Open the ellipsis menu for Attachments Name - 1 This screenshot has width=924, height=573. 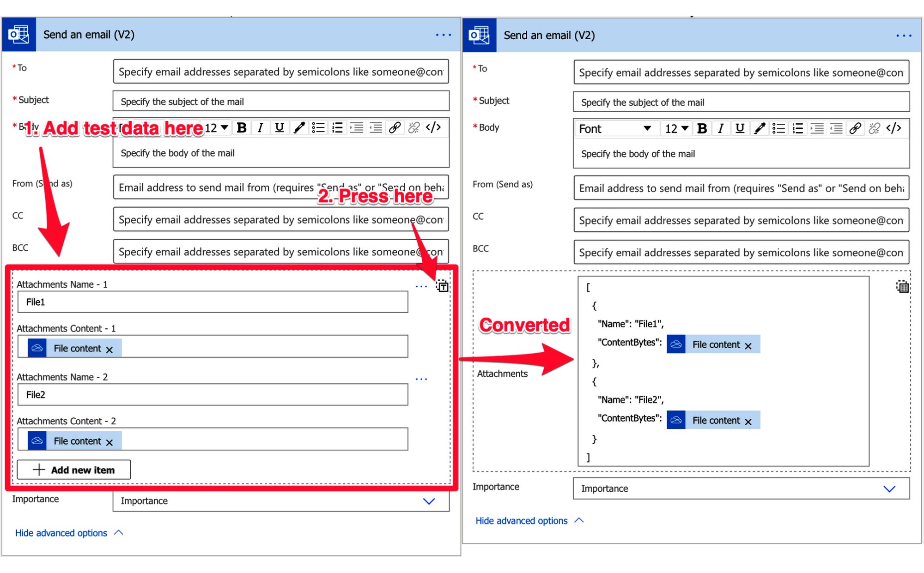pyautogui.click(x=421, y=286)
